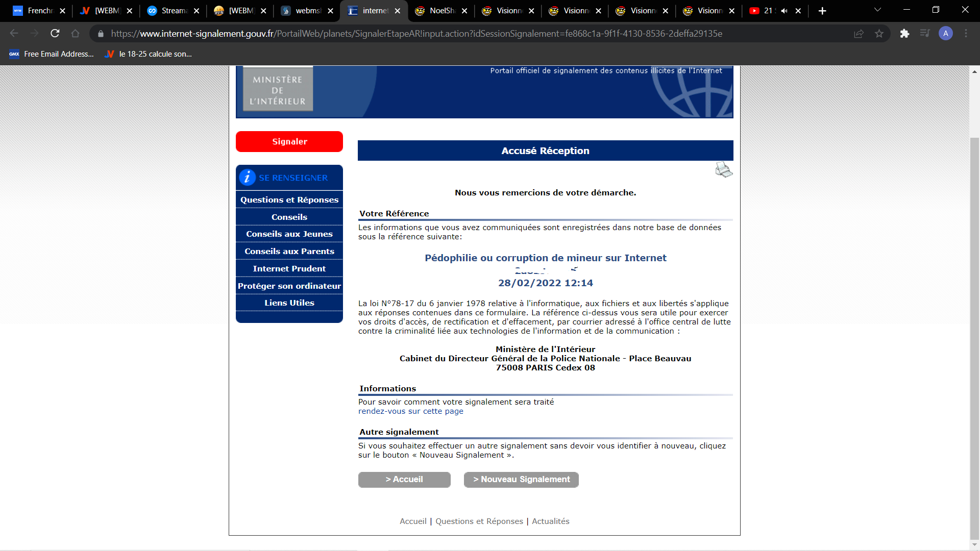Image resolution: width=980 pixels, height=551 pixels.
Task: Click the Free Email Address bookmark
Action: coord(52,54)
